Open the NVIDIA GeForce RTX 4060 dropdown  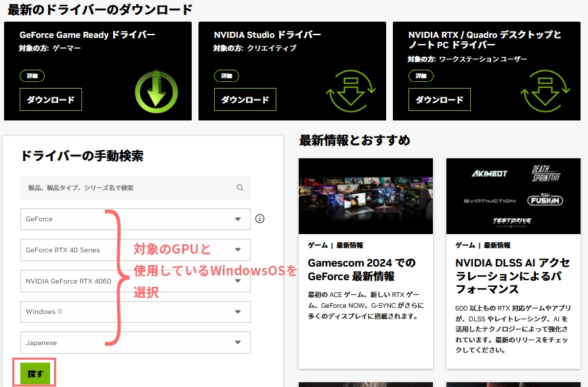click(135, 281)
